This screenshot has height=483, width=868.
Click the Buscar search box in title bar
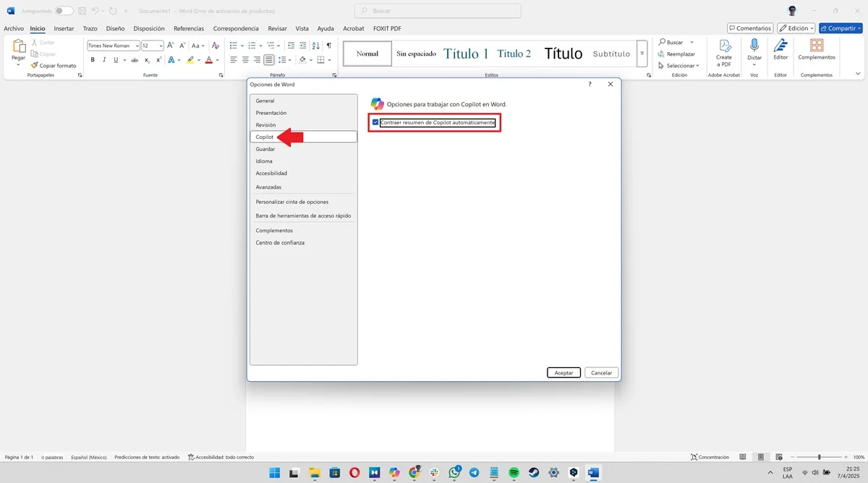[438, 11]
